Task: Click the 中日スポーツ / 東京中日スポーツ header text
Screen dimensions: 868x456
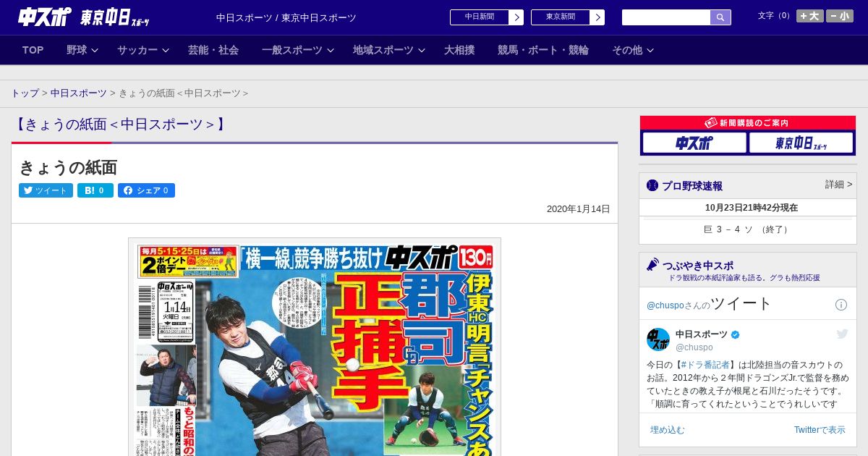Action: click(x=286, y=17)
